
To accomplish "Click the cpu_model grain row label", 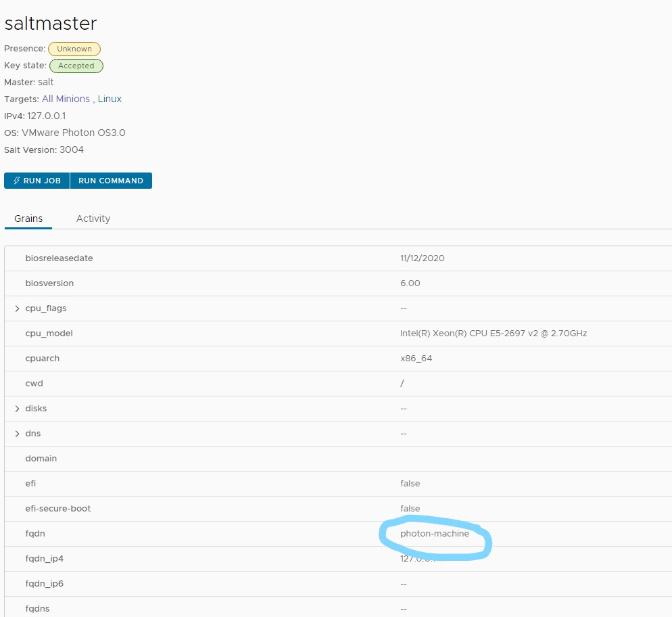I will 49,334.
